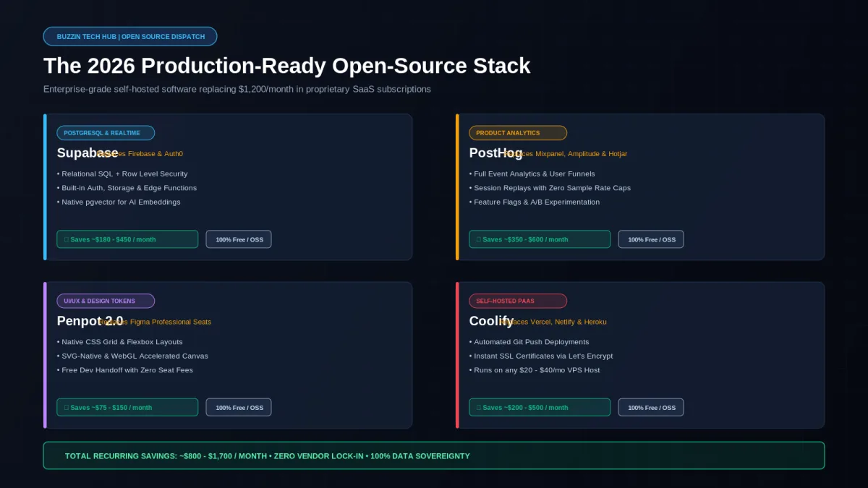Click the Enterprise-grade self-hosted software subtitle
The width and height of the screenshot is (868, 488).
237,89
